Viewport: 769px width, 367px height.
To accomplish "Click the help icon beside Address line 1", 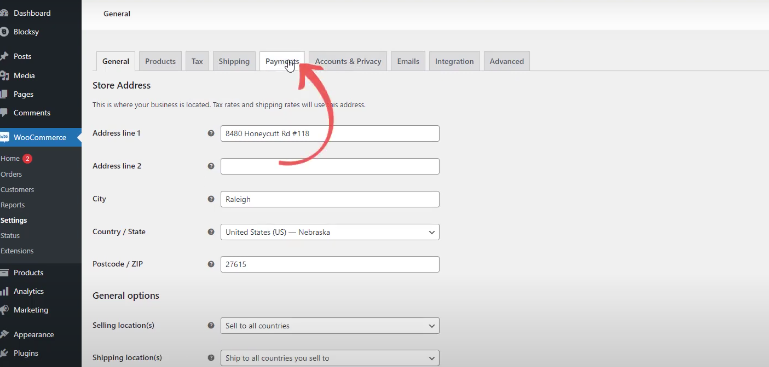I will click(211, 133).
